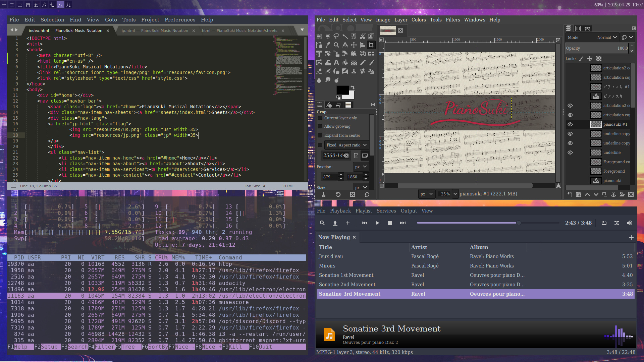
Task: Toggle pixel lock icon in Layers panel
Action: tap(581, 59)
